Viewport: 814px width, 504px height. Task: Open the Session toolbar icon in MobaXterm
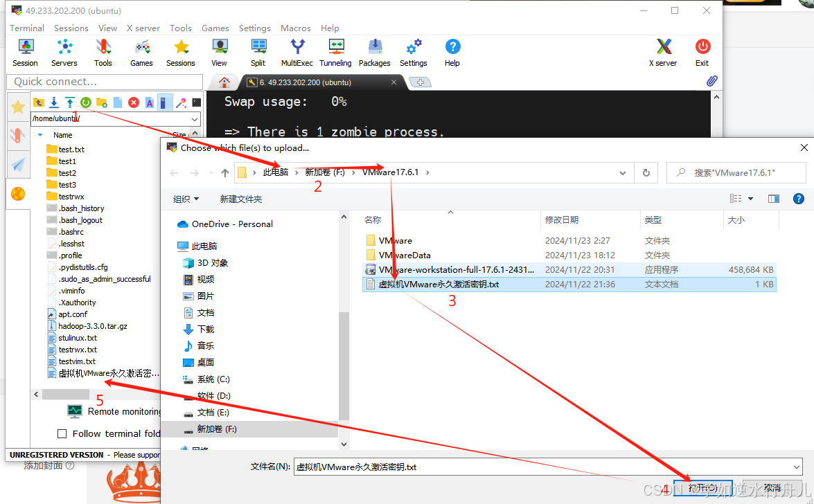coord(26,53)
